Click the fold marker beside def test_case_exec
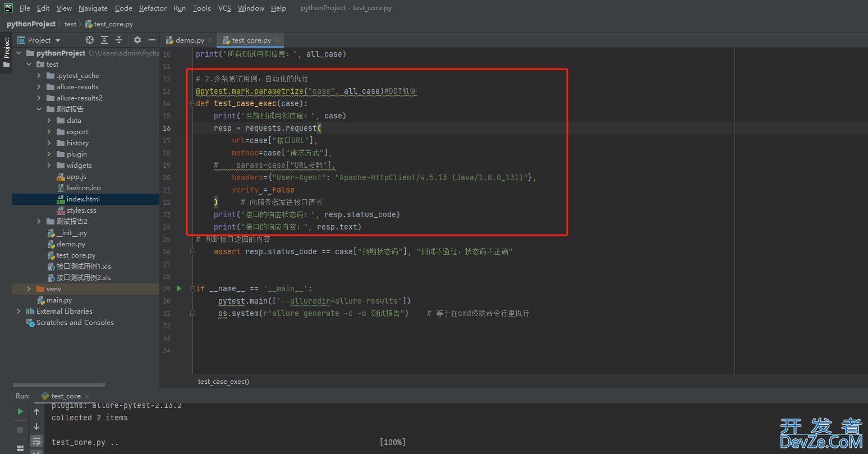This screenshot has width=868, height=454. pos(192,103)
